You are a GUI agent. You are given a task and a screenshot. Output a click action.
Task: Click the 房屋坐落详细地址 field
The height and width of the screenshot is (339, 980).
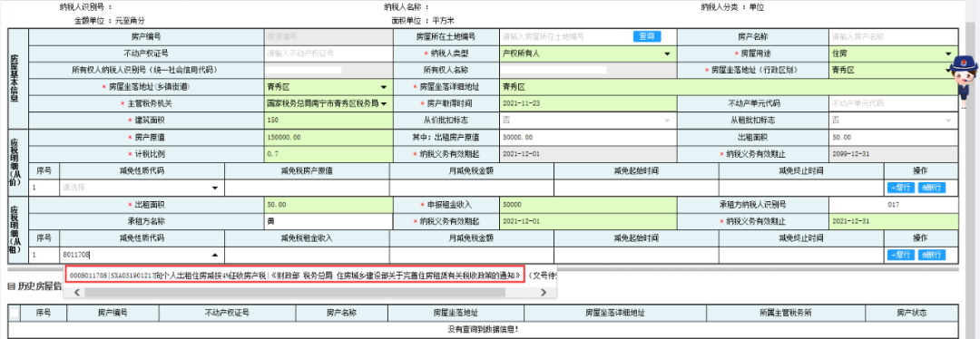[x=729, y=87]
